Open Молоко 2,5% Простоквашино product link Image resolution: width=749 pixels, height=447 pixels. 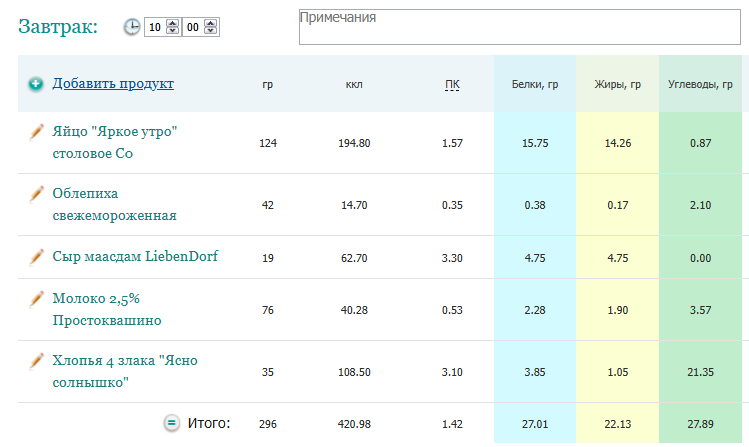[107, 309]
